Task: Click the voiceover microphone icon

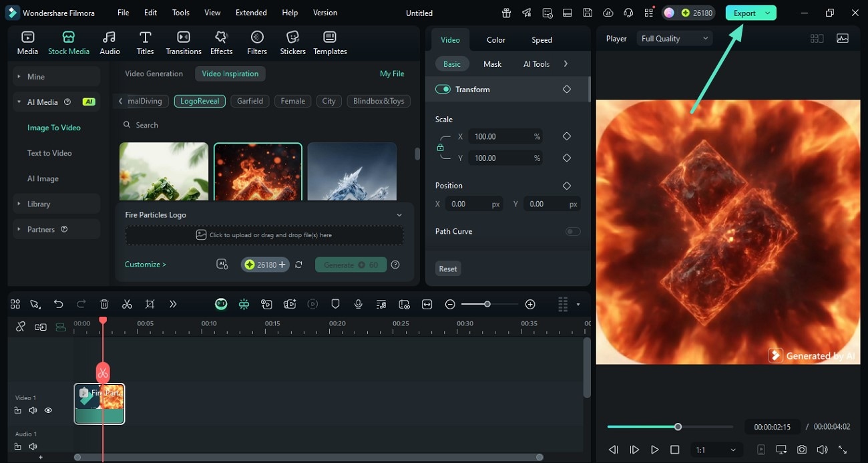Action: (359, 304)
